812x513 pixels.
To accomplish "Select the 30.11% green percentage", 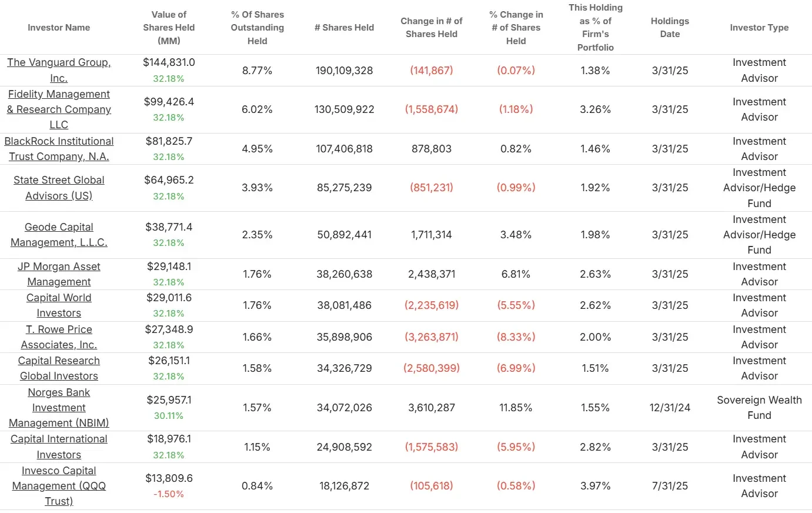I will 169,415.
